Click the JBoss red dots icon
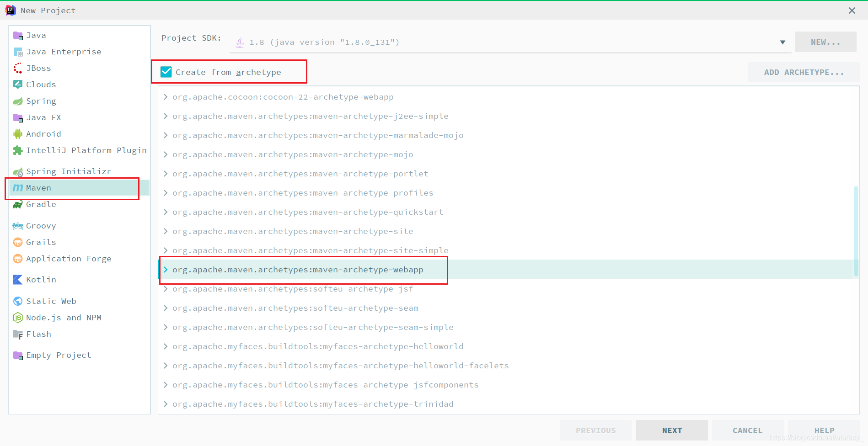Screen dimensions: 868x446 coord(18,68)
